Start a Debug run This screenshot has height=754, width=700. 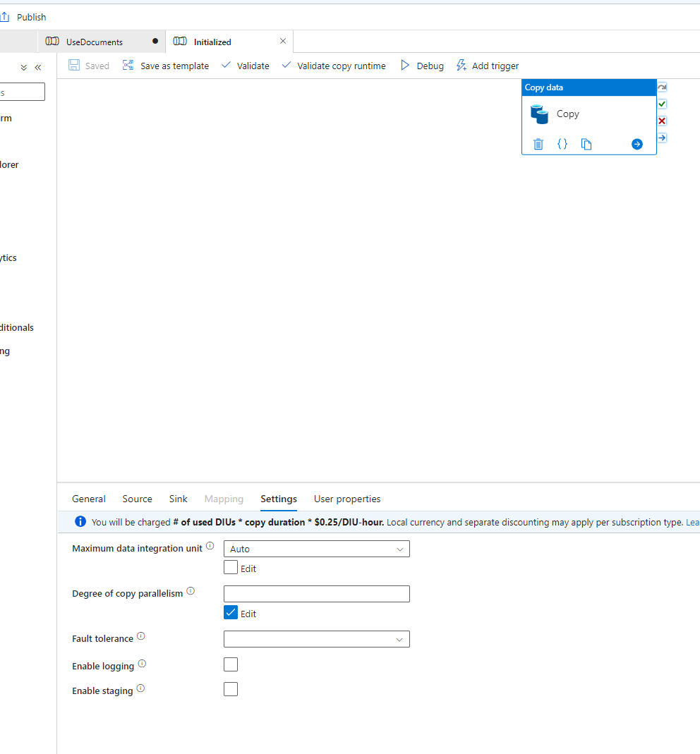(422, 65)
